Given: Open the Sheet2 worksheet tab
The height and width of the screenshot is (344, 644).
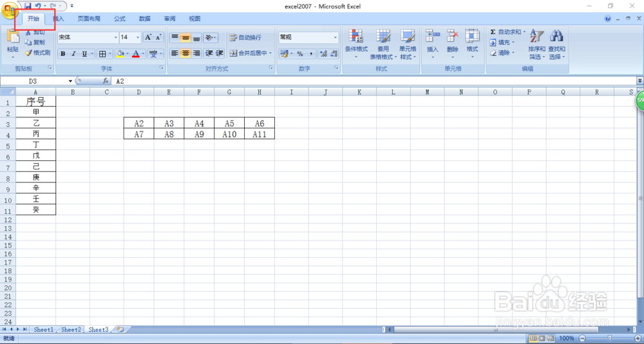Looking at the screenshot, I should 71,330.
